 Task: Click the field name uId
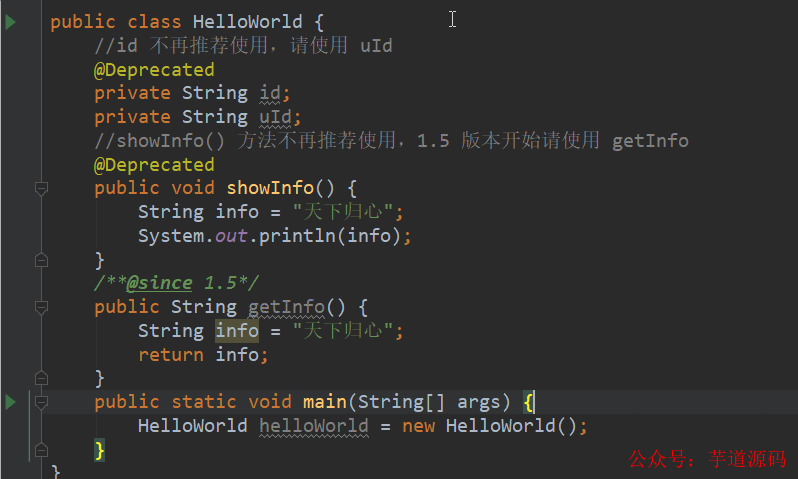275,117
